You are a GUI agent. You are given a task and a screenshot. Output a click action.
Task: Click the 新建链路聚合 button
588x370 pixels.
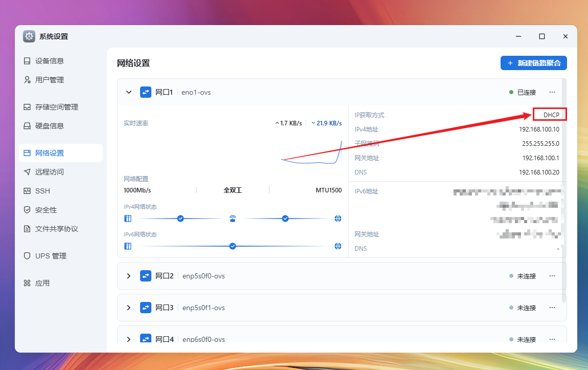(x=533, y=63)
